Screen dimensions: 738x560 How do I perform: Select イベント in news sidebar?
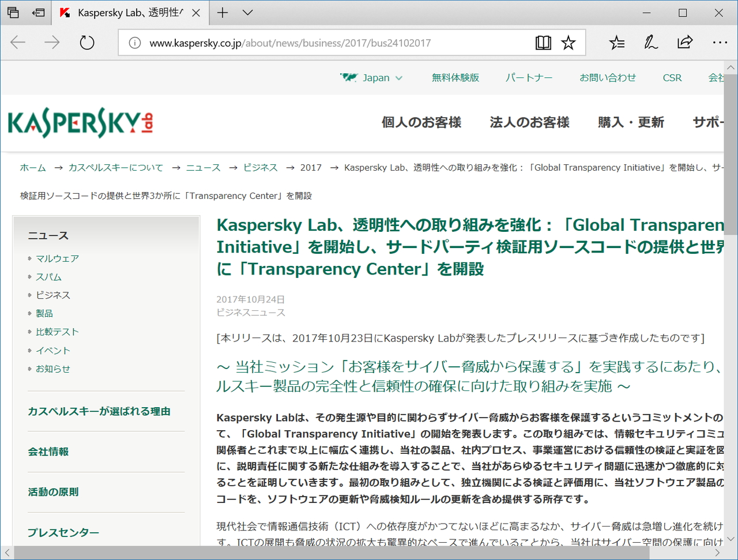click(x=53, y=351)
